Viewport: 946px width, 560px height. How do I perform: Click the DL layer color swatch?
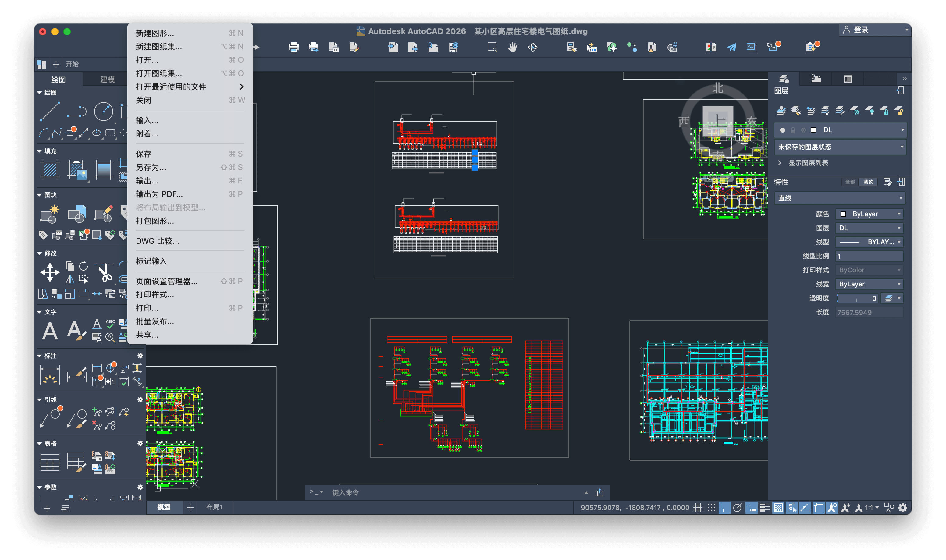point(813,130)
